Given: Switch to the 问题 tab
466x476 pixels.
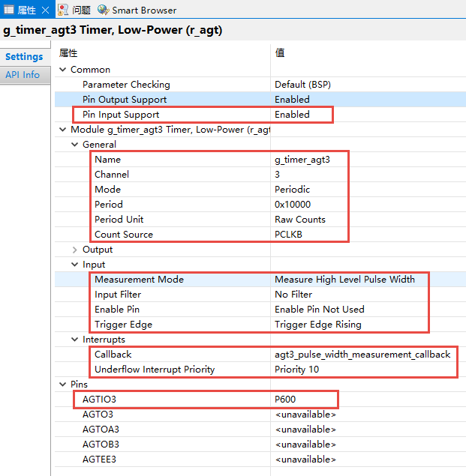Looking at the screenshot, I should tap(81, 10).
